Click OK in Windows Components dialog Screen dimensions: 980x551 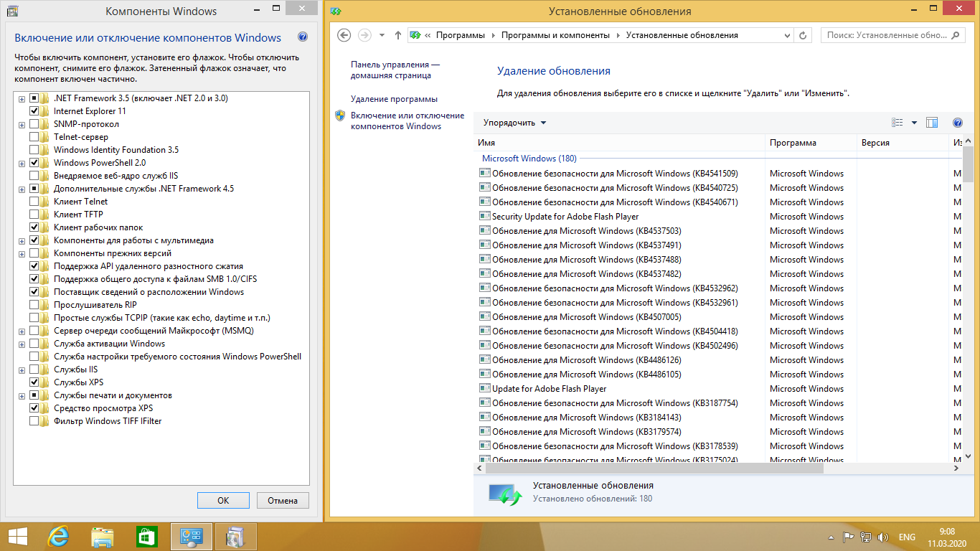223,500
